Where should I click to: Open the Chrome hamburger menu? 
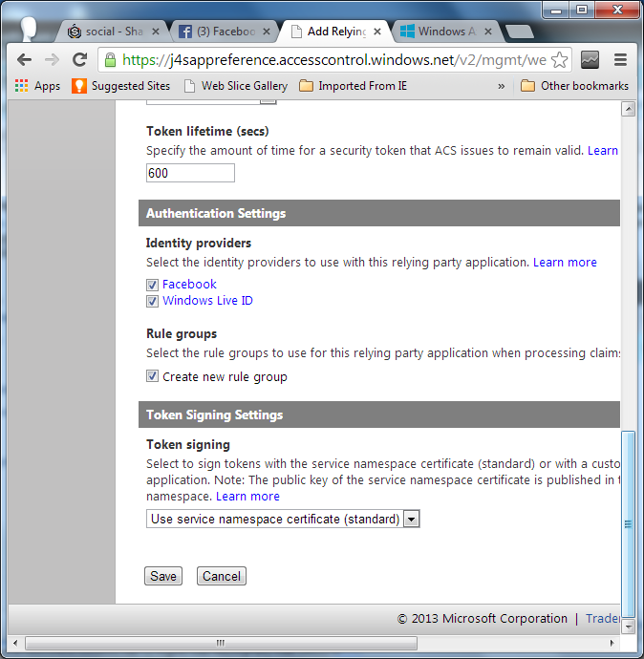(x=620, y=60)
